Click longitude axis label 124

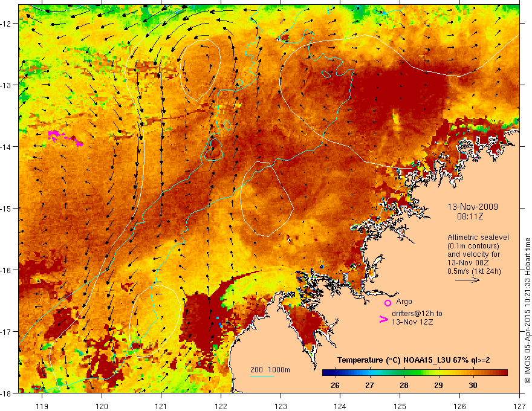pos(340,406)
